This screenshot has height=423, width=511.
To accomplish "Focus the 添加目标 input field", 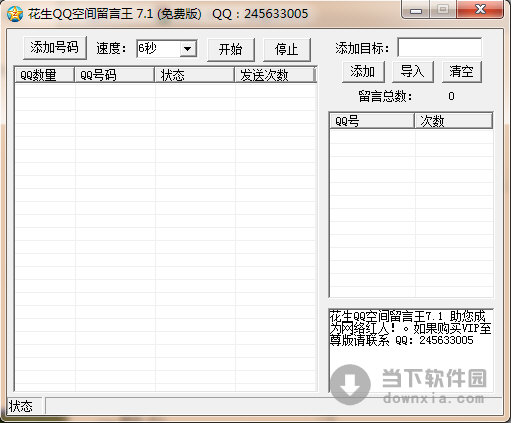I will click(x=439, y=48).
